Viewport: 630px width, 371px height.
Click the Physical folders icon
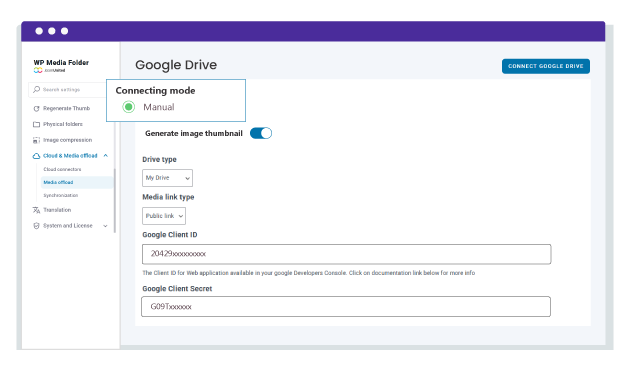[x=37, y=124]
